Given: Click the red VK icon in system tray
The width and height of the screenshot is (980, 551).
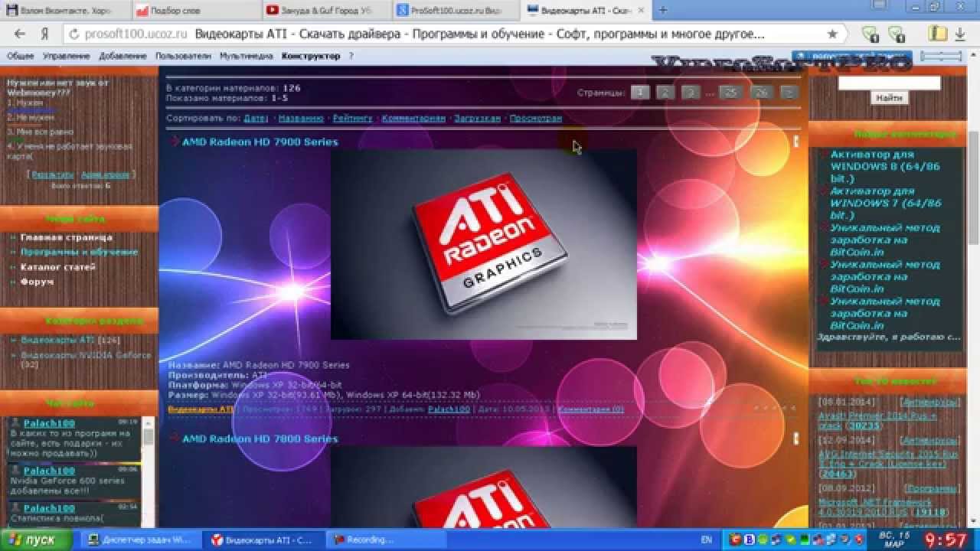Looking at the screenshot, I should (737, 540).
